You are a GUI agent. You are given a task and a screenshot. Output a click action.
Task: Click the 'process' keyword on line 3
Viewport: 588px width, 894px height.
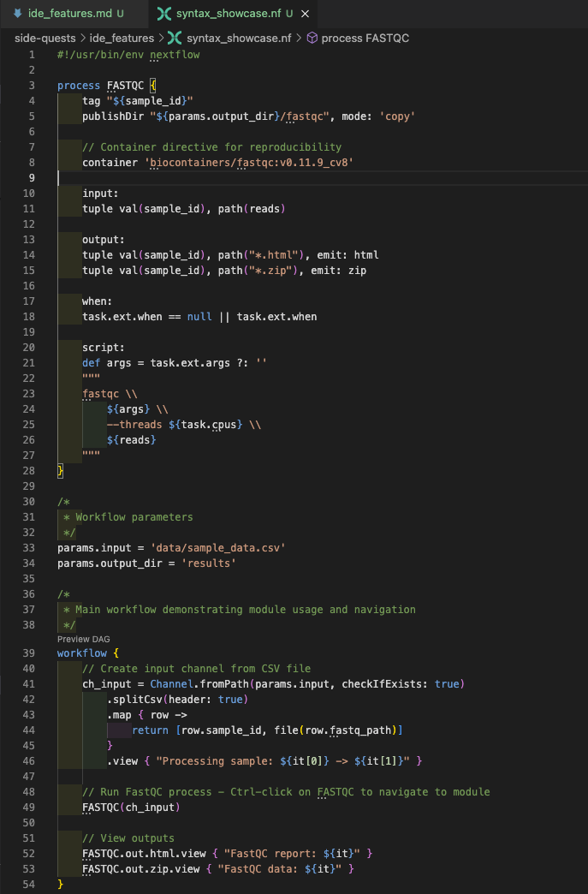[79, 86]
